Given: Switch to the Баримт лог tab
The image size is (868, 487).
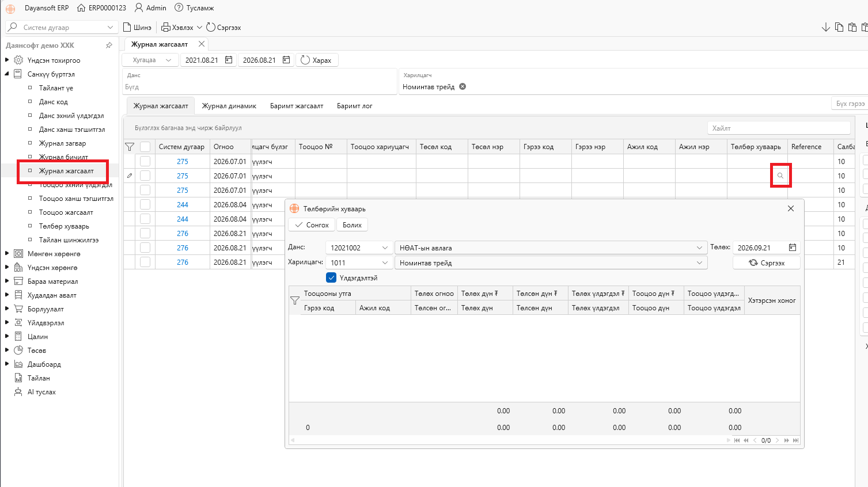Looking at the screenshot, I should coord(355,106).
